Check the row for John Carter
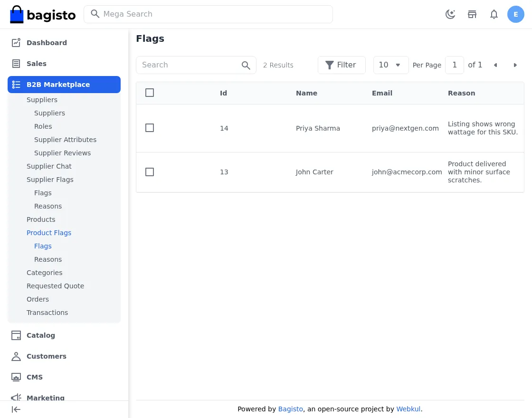 tap(150, 172)
